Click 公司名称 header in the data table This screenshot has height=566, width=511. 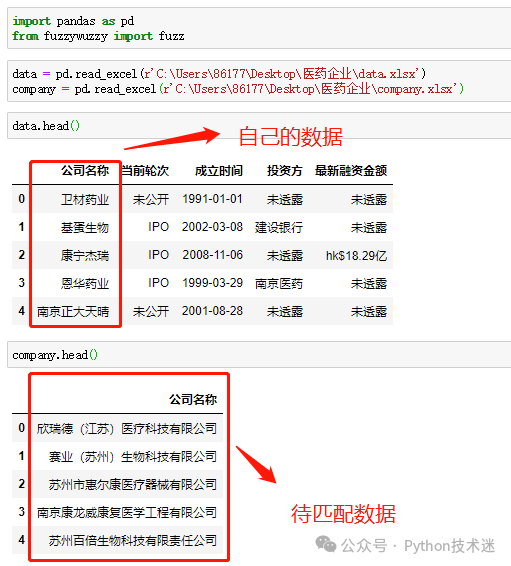pos(85,170)
